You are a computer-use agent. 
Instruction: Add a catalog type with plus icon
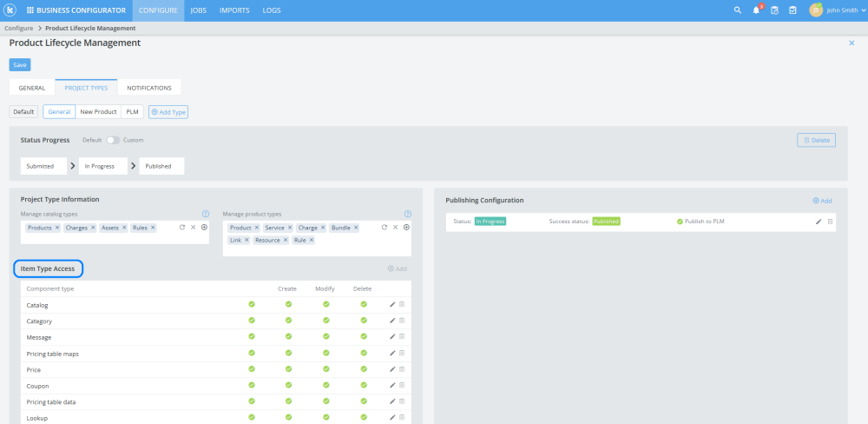[x=204, y=228]
